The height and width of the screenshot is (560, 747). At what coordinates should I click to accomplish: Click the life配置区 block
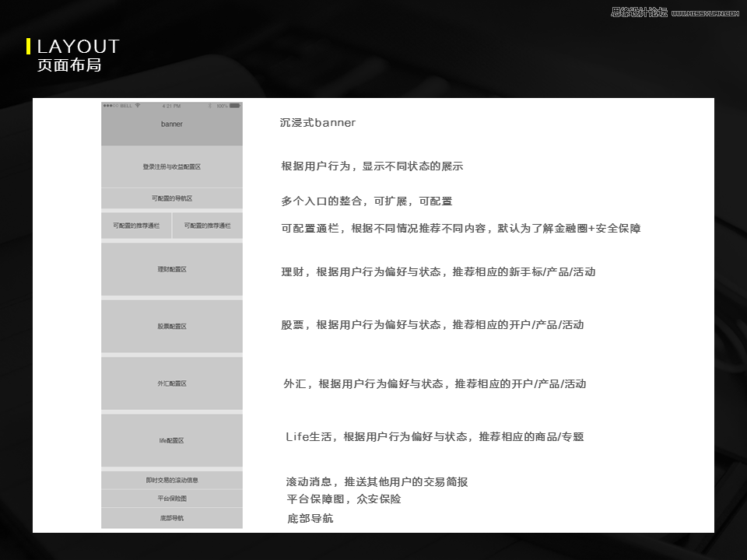[171, 440]
